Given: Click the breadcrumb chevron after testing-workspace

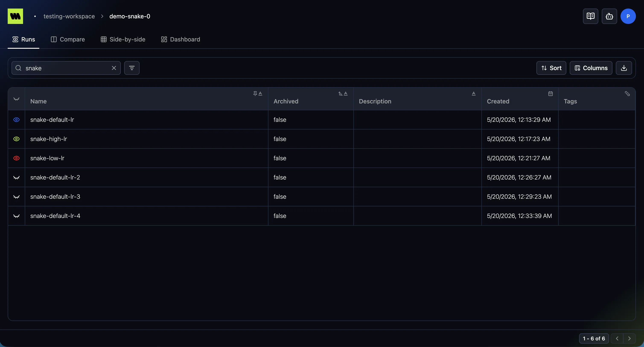Looking at the screenshot, I should [x=102, y=16].
